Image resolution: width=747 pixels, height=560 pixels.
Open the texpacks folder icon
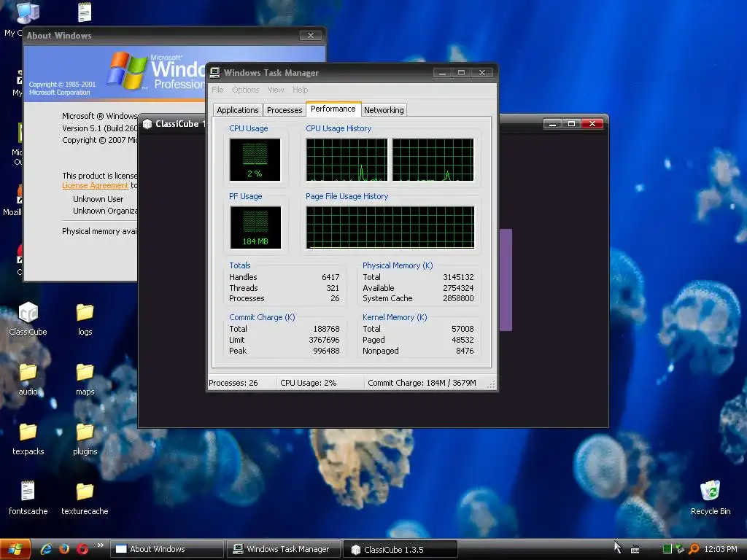click(28, 438)
